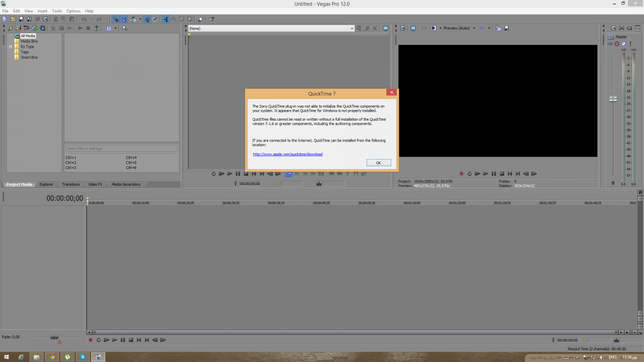Click the Search magnifier in Project Media
The image size is (644, 362).
click(x=125, y=28)
